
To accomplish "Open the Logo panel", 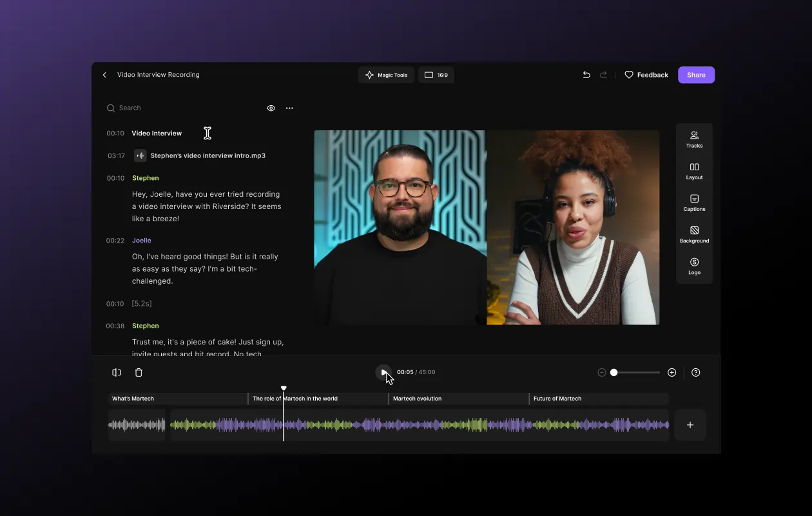I will tap(694, 266).
